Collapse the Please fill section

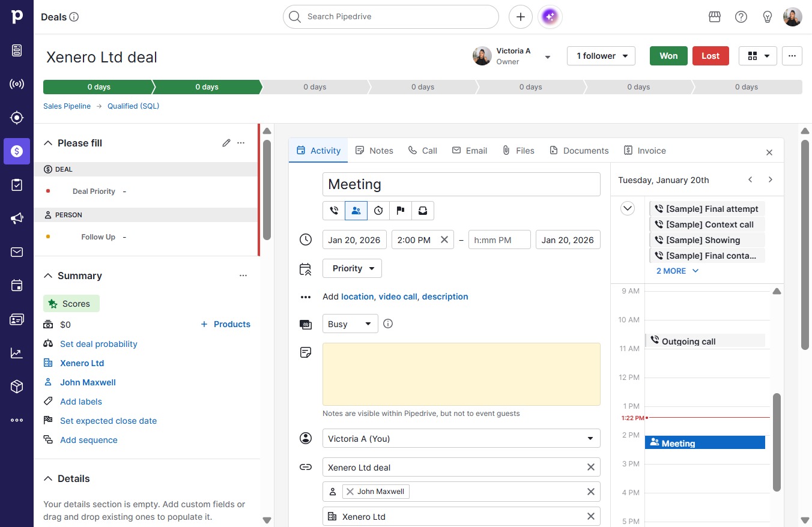(49, 143)
